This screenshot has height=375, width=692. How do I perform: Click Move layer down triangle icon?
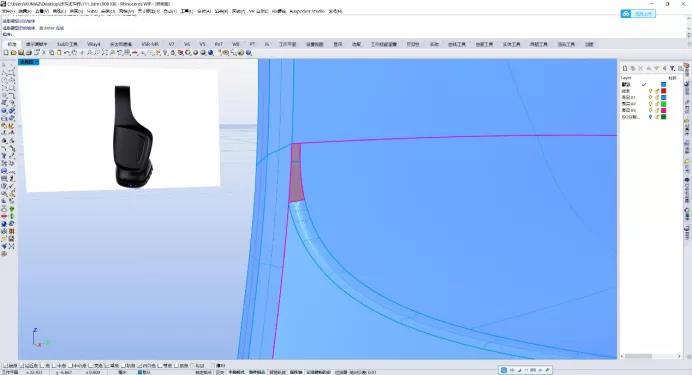[x=657, y=68]
